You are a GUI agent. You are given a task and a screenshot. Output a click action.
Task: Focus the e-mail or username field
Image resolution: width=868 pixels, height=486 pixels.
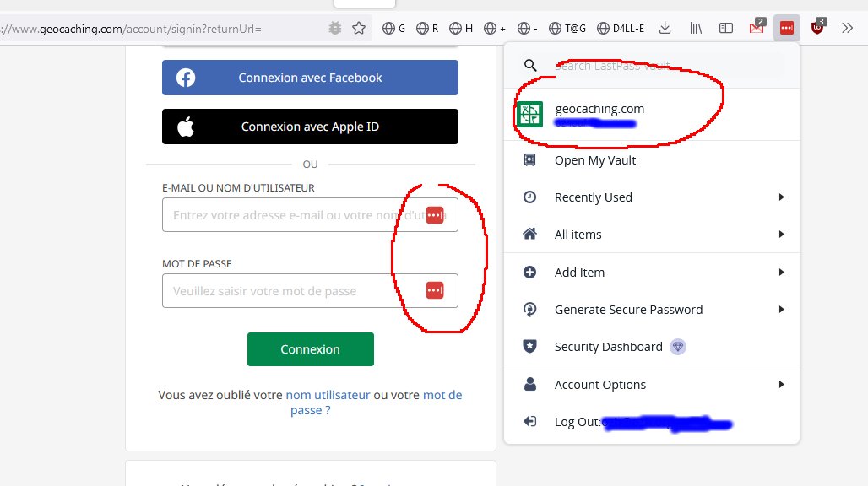coord(310,214)
